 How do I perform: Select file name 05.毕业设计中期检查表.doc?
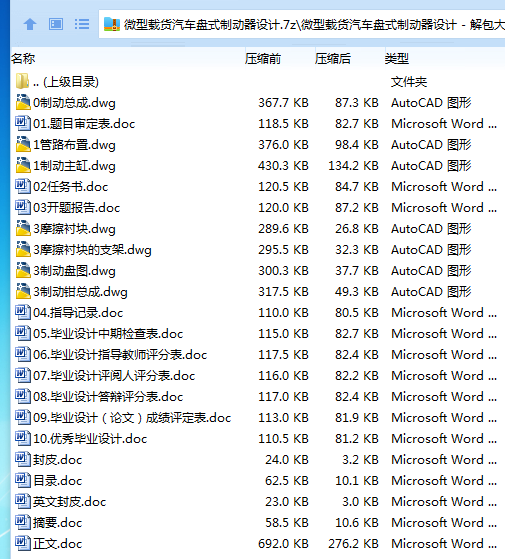point(108,334)
